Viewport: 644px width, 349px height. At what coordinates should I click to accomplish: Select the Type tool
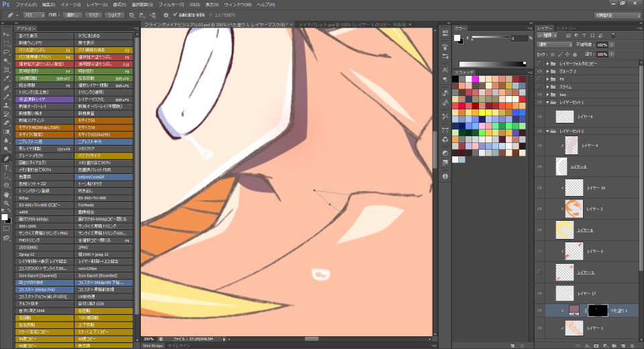click(6, 168)
